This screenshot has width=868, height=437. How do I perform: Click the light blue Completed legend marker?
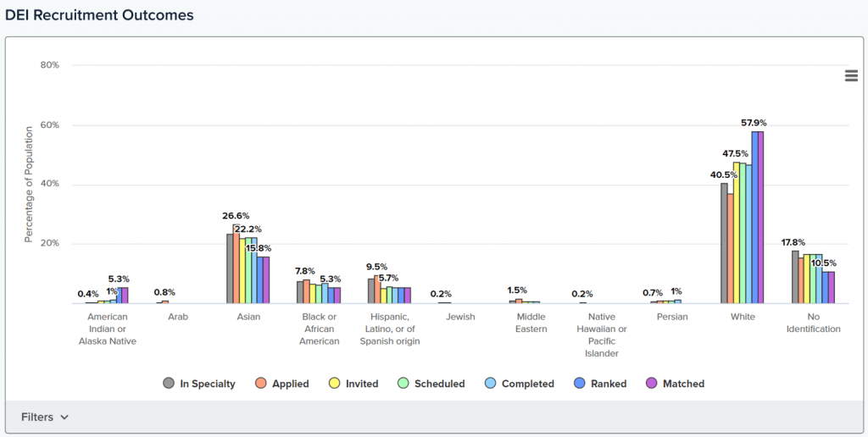point(491,384)
